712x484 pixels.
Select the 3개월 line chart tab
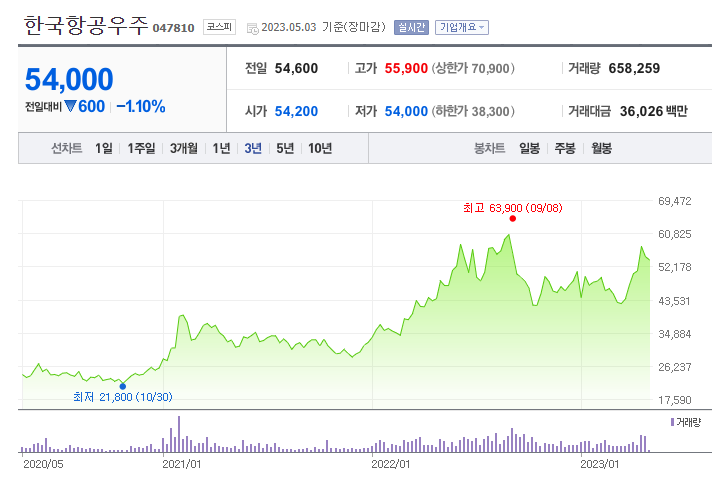tap(184, 148)
